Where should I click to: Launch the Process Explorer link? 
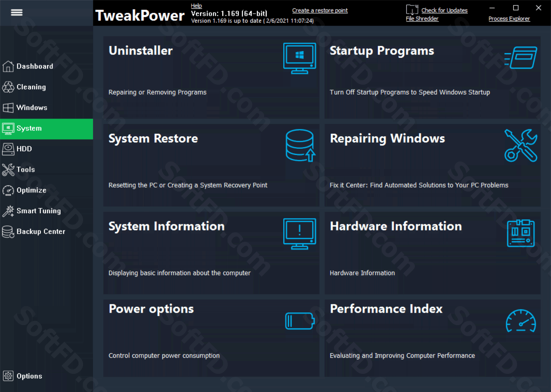(509, 19)
